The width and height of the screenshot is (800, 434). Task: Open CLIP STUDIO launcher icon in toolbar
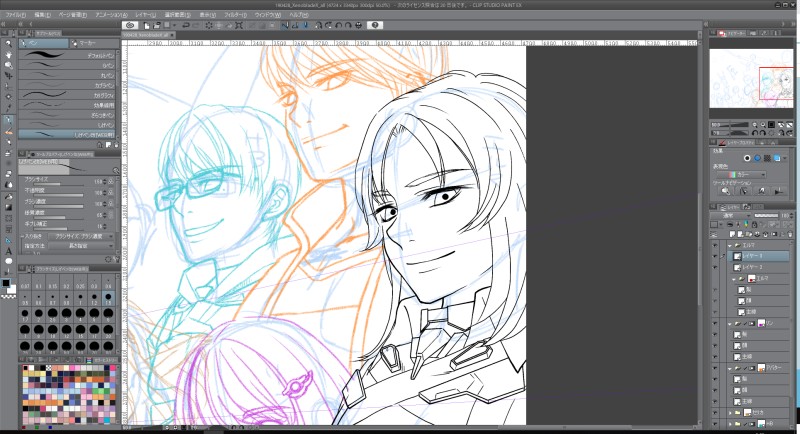tap(130, 25)
